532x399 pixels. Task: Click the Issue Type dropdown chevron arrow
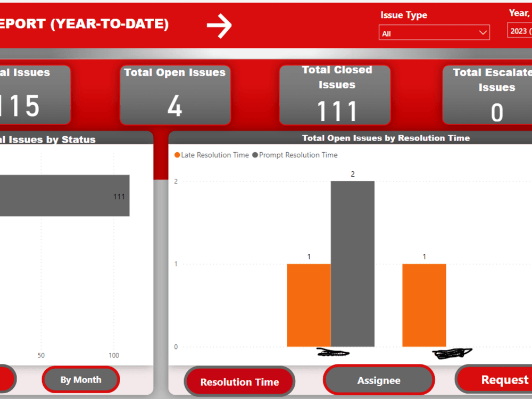(483, 32)
